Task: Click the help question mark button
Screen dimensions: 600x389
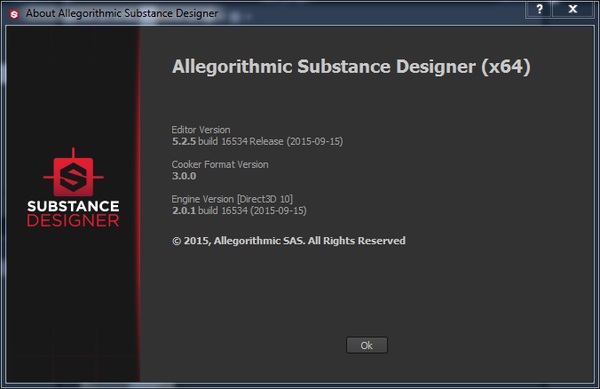Action: pos(539,9)
